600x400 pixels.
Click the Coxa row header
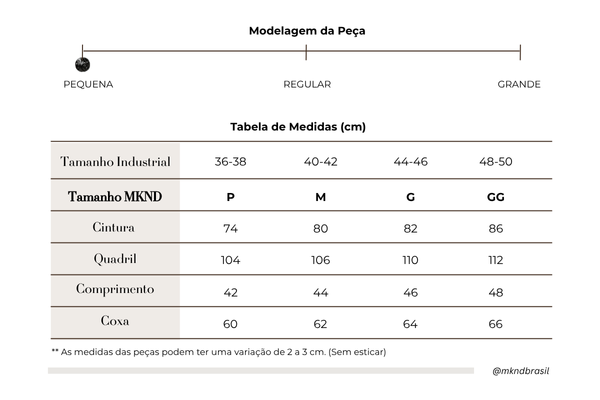115,322
